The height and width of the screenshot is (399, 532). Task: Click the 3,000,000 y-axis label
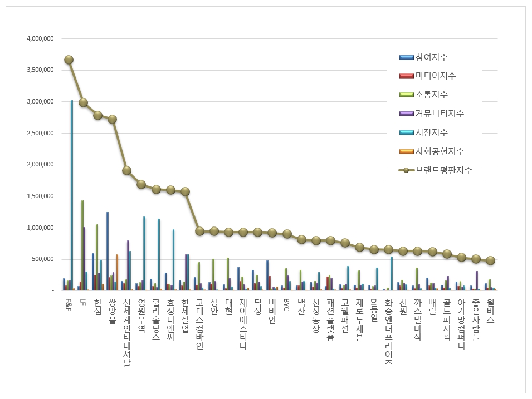(40, 101)
